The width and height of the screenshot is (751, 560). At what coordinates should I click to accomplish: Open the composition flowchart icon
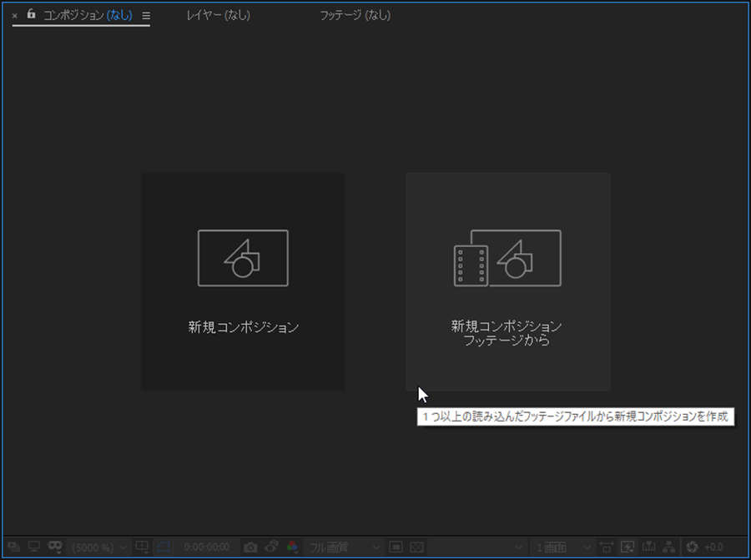[x=669, y=547]
